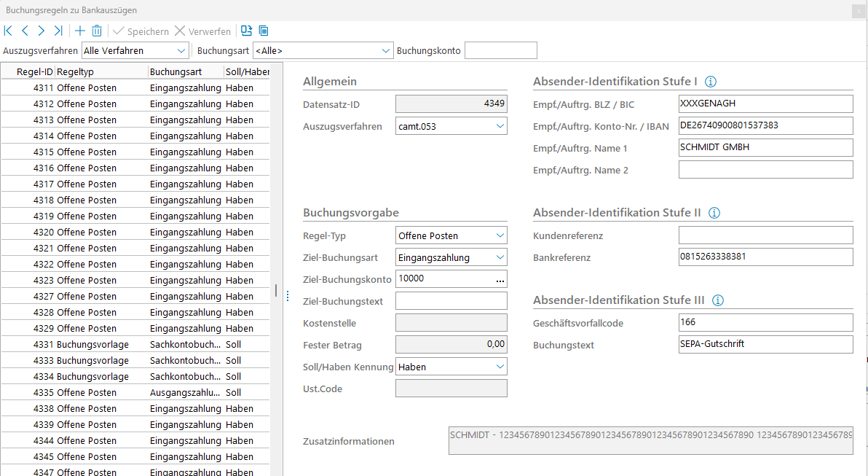The height and width of the screenshot is (476, 868).
Task: Show info for Absender-Identifikation Stufe III
Action: (717, 300)
